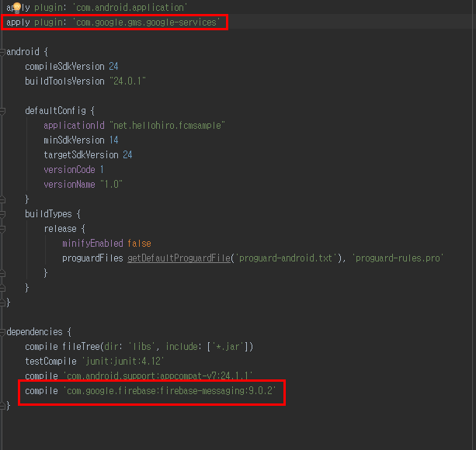Viewport: 476px width, 450px height.
Task: Click the 'libs' directory string
Action: pyautogui.click(x=142, y=347)
